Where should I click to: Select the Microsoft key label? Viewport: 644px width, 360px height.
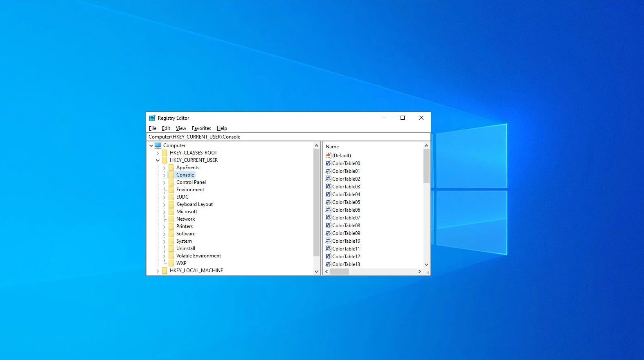pos(187,212)
